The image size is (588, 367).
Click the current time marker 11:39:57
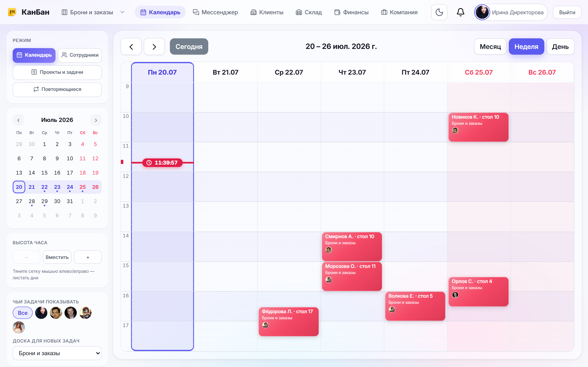coord(162,163)
